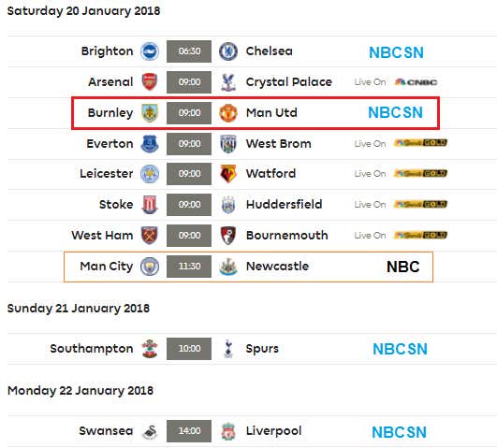Select the Bournemouth team name

coord(286,236)
